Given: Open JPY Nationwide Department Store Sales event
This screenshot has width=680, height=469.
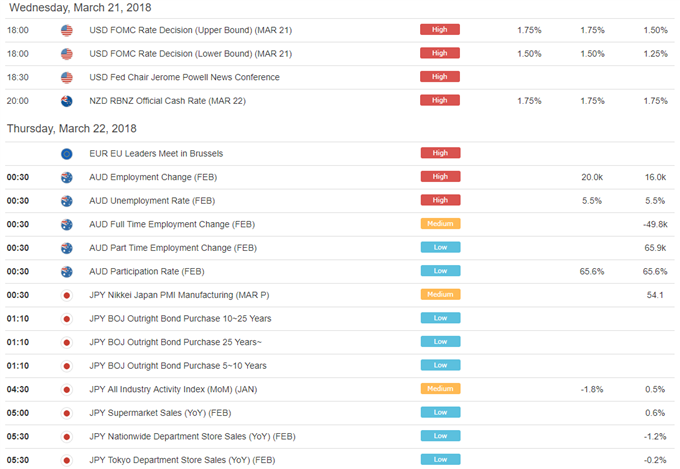Looking at the screenshot, I should tap(193, 436).
